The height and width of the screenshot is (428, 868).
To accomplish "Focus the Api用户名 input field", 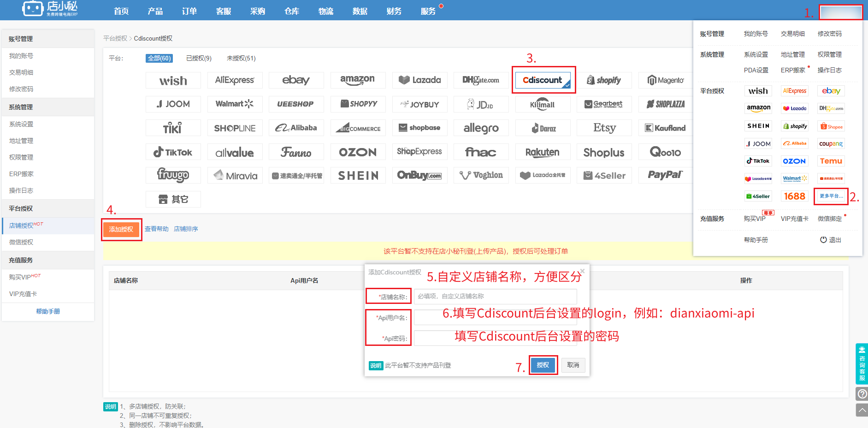I will coord(495,317).
